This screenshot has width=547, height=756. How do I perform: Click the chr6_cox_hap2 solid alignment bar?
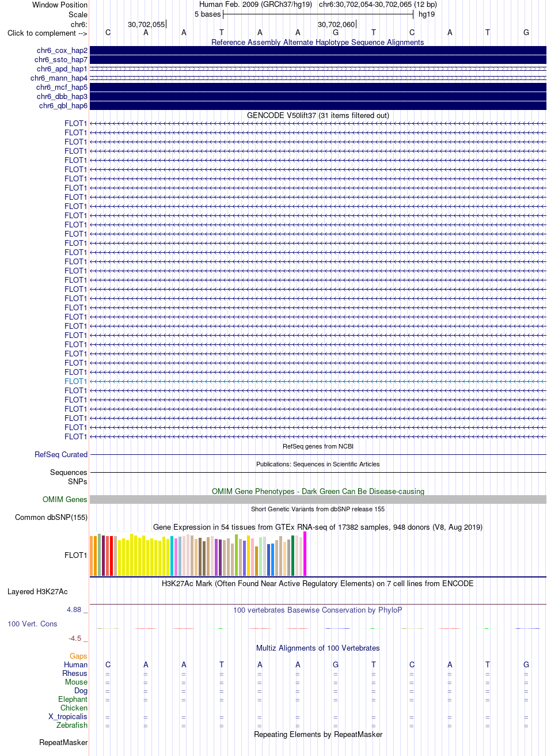click(318, 51)
